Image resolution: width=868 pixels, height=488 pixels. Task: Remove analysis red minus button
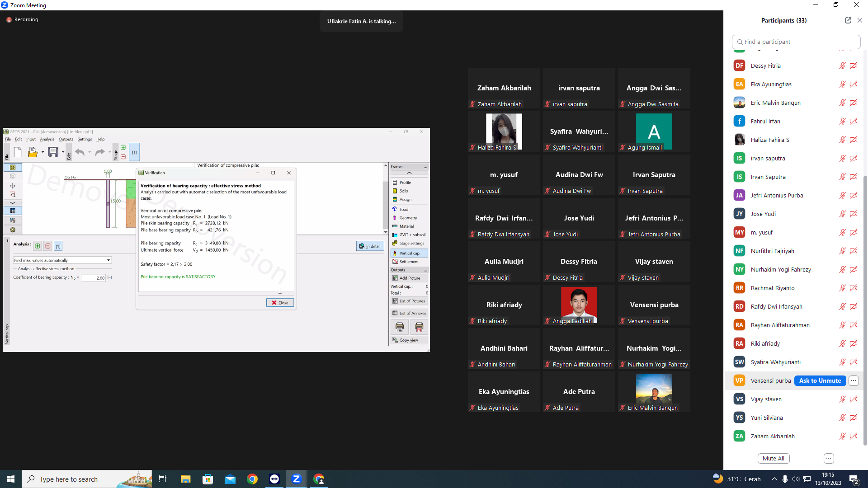(x=48, y=246)
